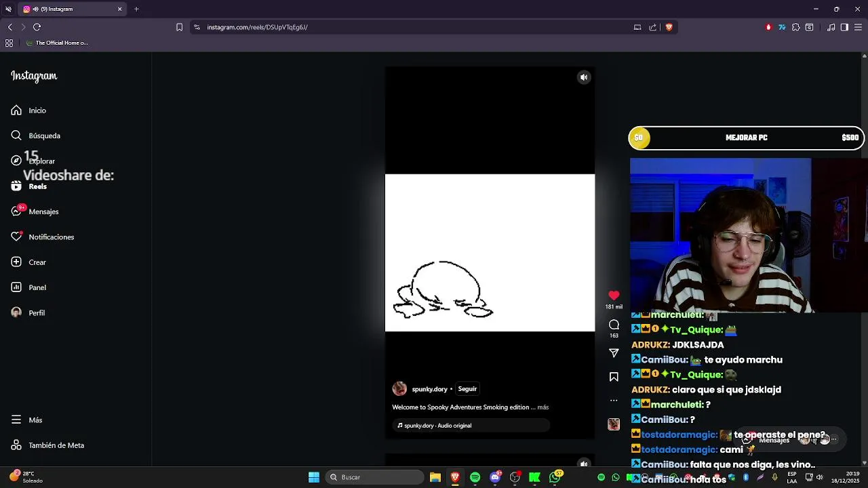Open the reel three-dot options

point(614,400)
